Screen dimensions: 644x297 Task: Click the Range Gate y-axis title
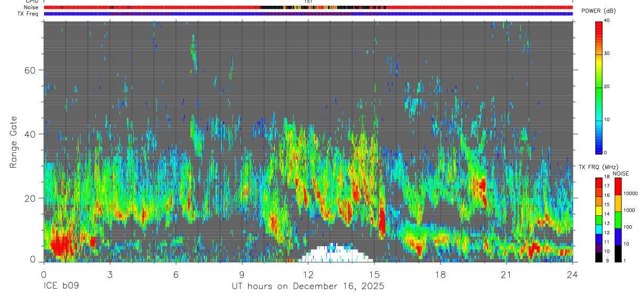14,142
